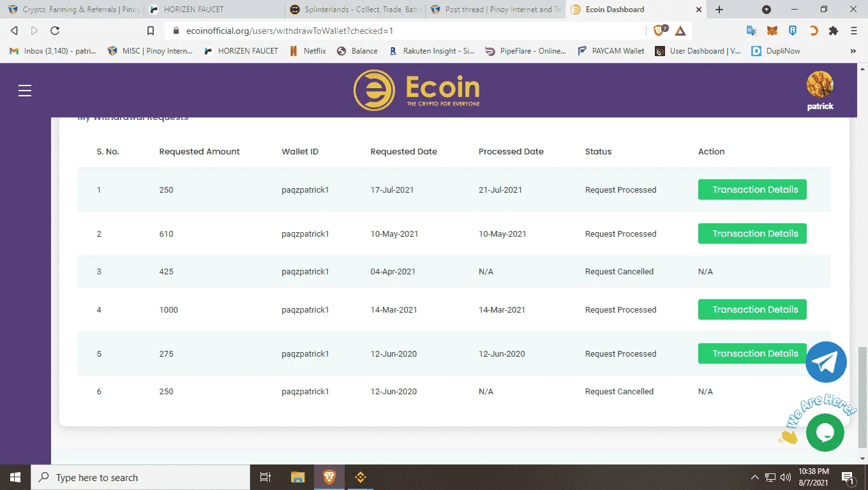Open the Telegram chat bubble
The width and height of the screenshot is (868, 490).
826,362
